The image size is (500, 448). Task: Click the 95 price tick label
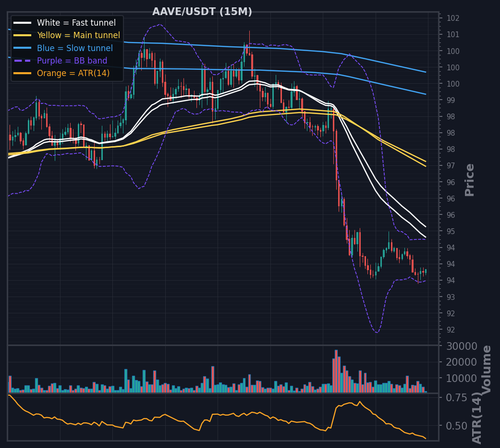(451, 231)
